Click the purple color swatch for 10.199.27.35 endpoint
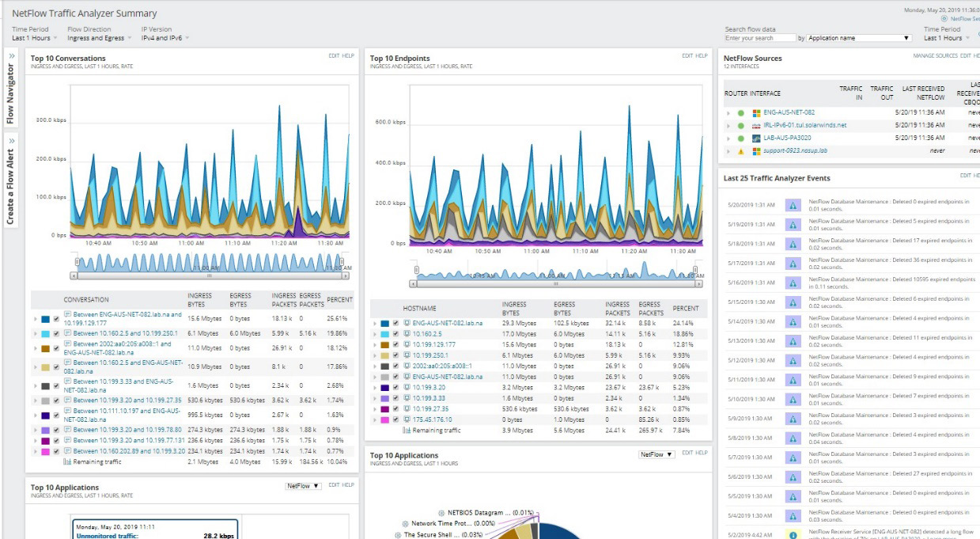The width and height of the screenshot is (980, 539). [384, 409]
